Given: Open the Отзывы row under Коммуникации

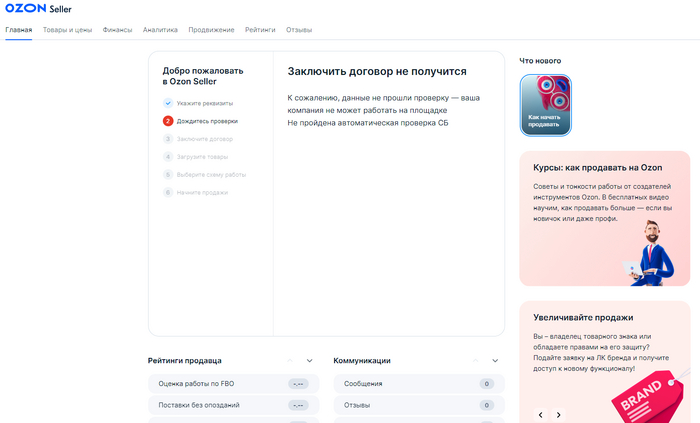Looking at the screenshot, I should coord(419,405).
